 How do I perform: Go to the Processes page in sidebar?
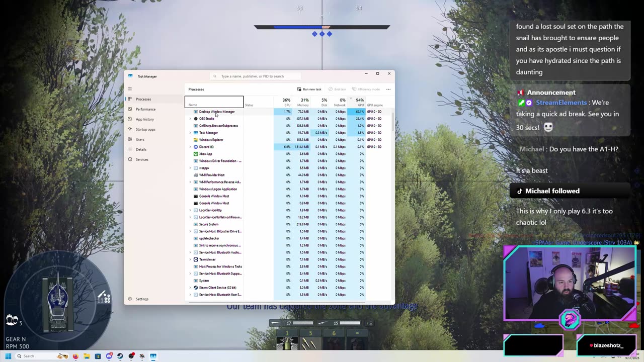click(x=154, y=99)
